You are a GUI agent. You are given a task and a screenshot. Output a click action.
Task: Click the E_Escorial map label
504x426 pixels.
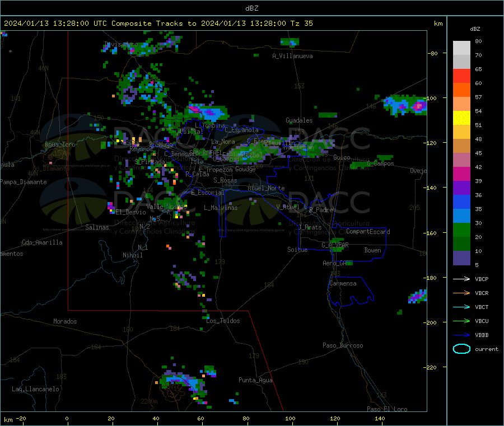[x=208, y=193]
